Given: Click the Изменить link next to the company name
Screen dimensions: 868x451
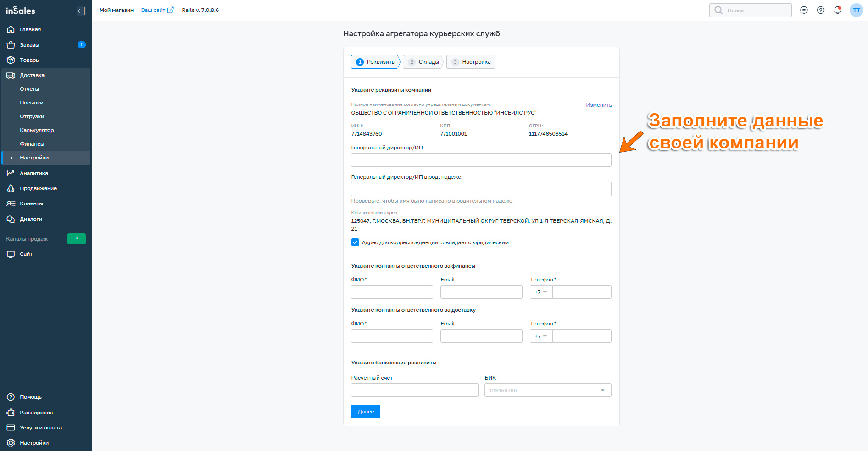Looking at the screenshot, I should coord(599,105).
